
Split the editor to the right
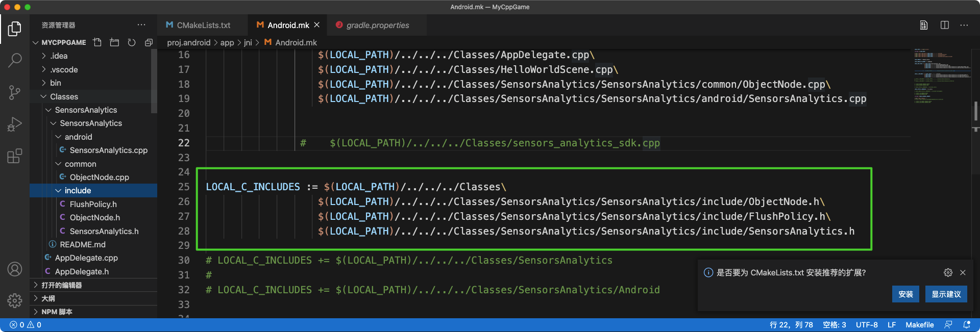click(x=945, y=25)
